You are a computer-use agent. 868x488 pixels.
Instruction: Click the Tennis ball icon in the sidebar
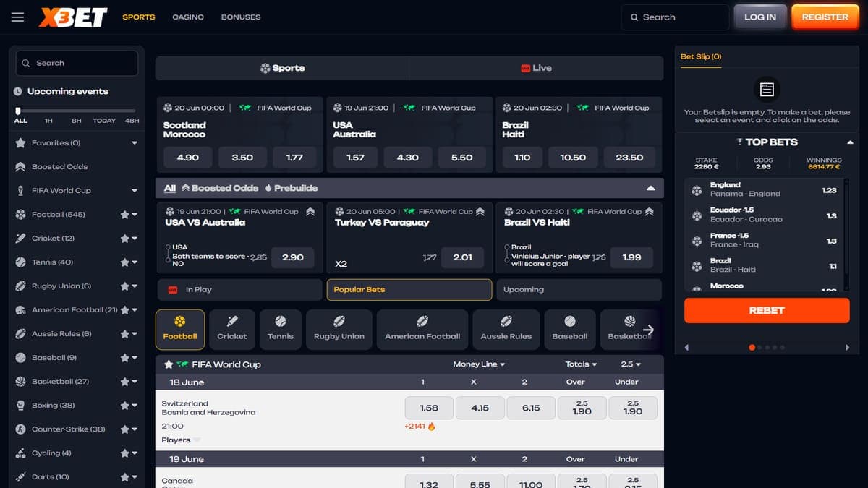point(20,262)
